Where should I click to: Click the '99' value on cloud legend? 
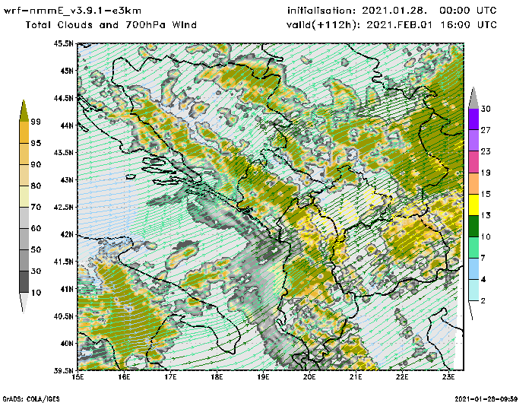point(36,122)
